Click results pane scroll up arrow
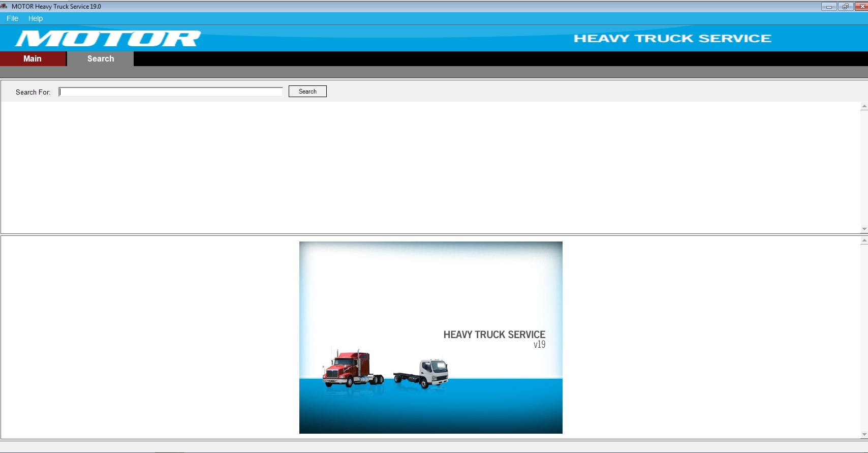Image resolution: width=868 pixels, height=453 pixels. point(864,107)
